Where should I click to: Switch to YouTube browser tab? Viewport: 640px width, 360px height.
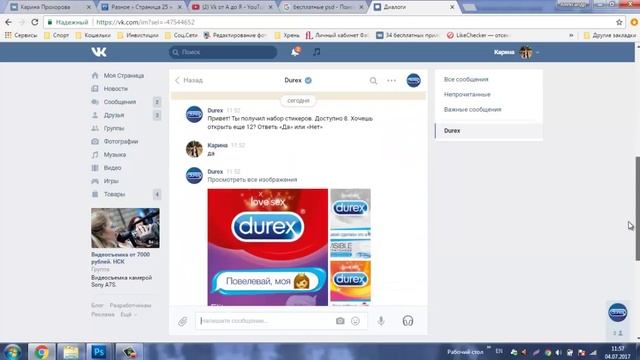231,7
